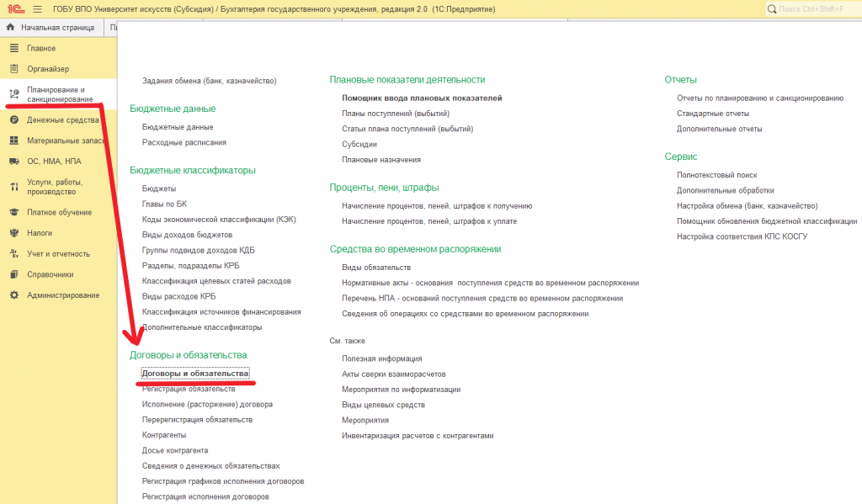862x504 pixels.
Task: Click the Налоги emblem icon
Action: (14, 233)
